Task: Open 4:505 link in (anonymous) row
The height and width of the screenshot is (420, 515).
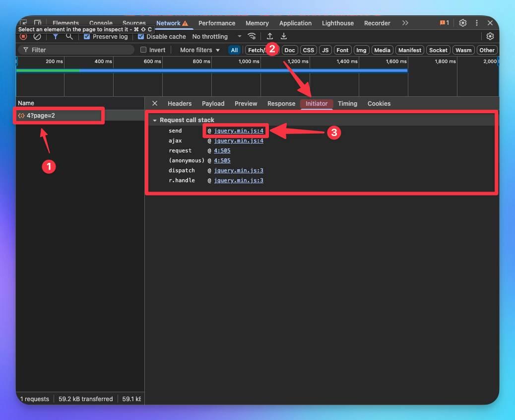Action: pyautogui.click(x=222, y=160)
